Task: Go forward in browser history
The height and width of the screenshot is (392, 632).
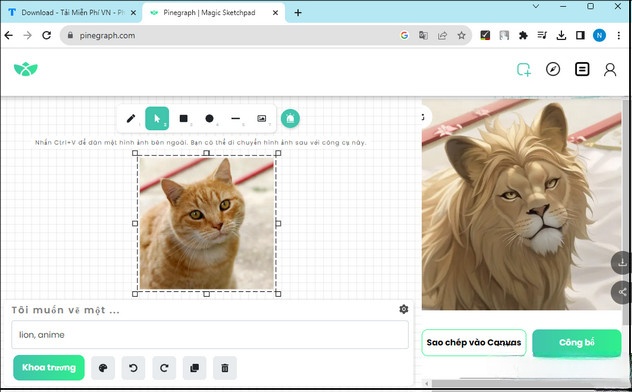Action: coord(27,35)
